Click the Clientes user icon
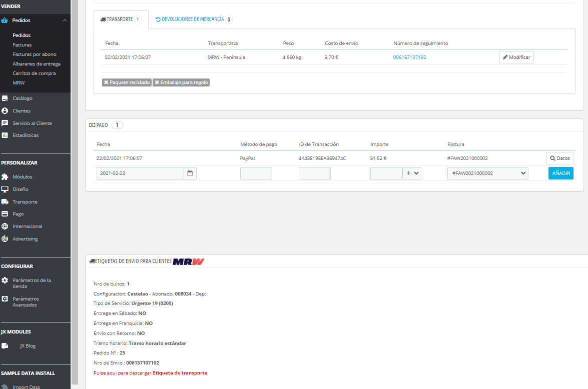This screenshot has width=588, height=389. (5, 111)
